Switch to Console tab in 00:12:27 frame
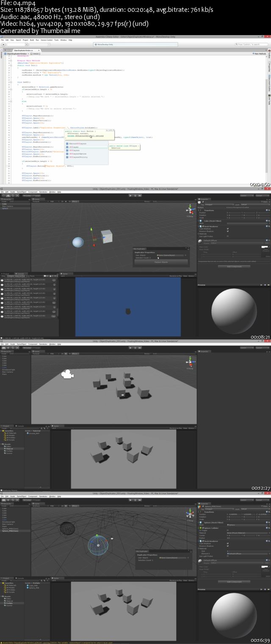 coord(20,426)
